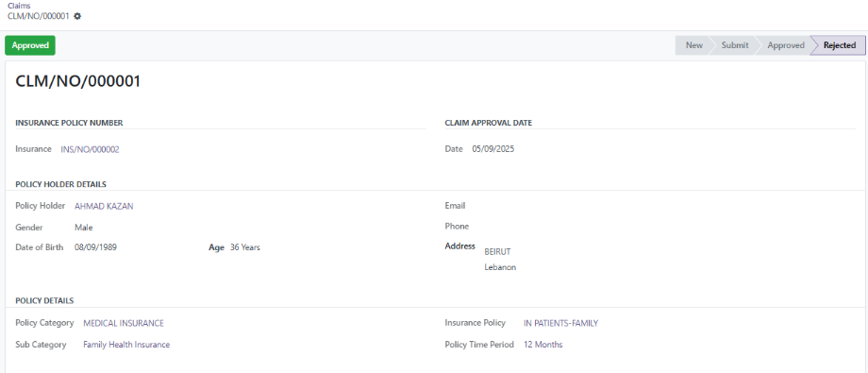Click the CLAIM APPROVAL DATE section header
Viewport: 868px width, 373px height.
point(489,123)
